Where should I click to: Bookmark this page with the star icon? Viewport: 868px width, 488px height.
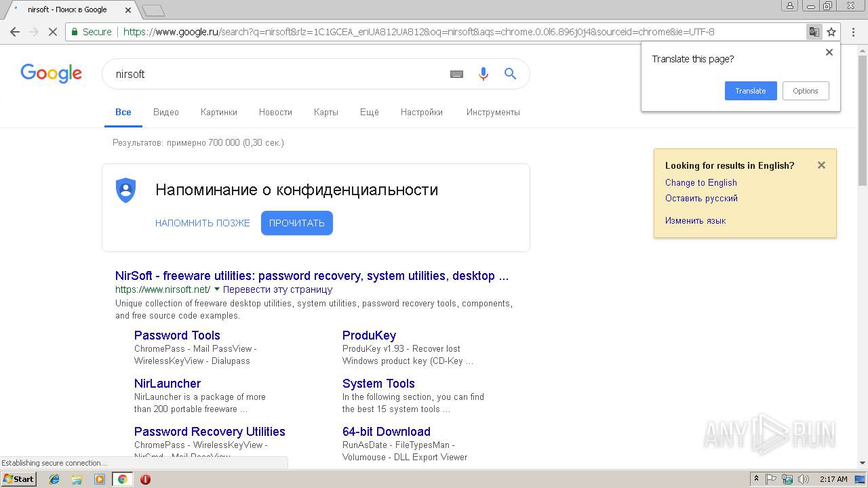pos(831,32)
